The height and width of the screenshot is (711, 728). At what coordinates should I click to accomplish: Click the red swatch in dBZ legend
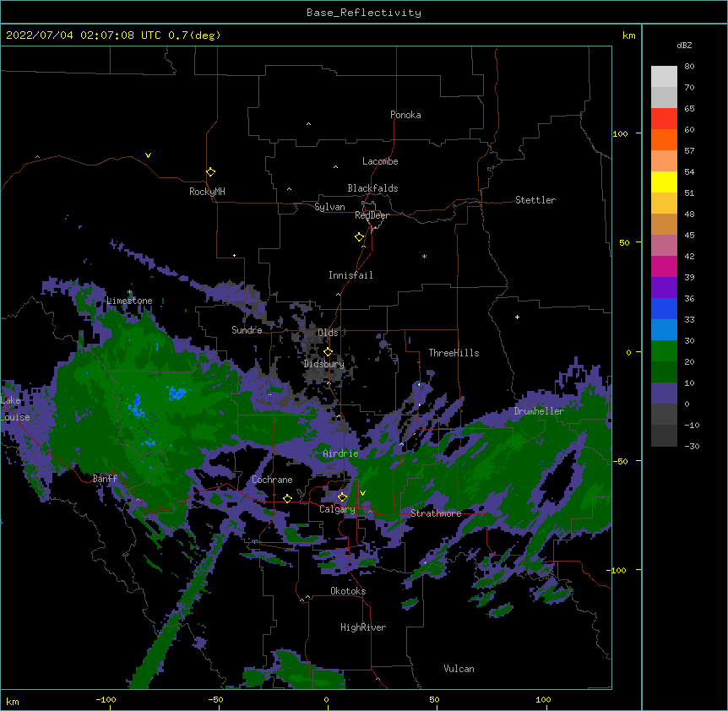point(664,118)
